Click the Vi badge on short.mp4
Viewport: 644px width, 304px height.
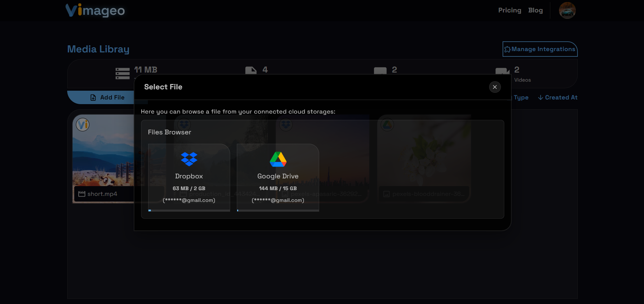pos(83,125)
